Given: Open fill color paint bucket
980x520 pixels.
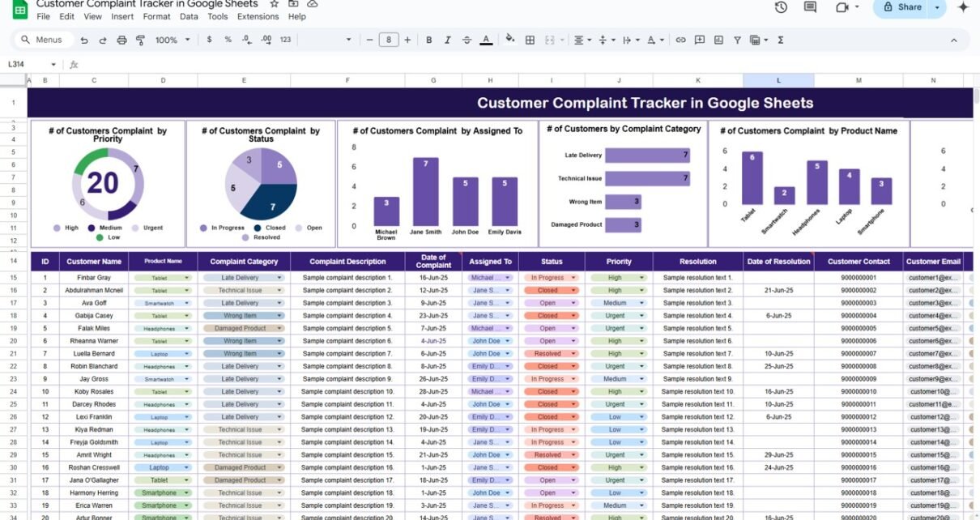Looking at the screenshot, I should (510, 40).
